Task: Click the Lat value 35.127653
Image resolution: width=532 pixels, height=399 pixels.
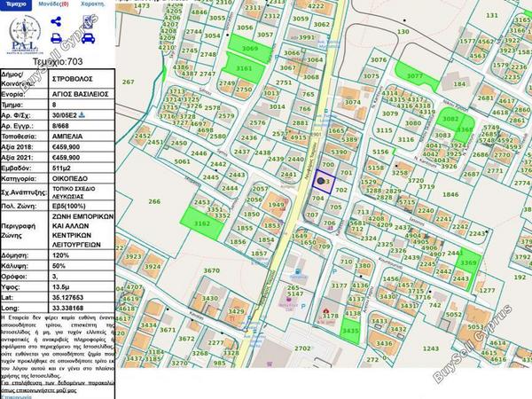Action: pos(67,298)
